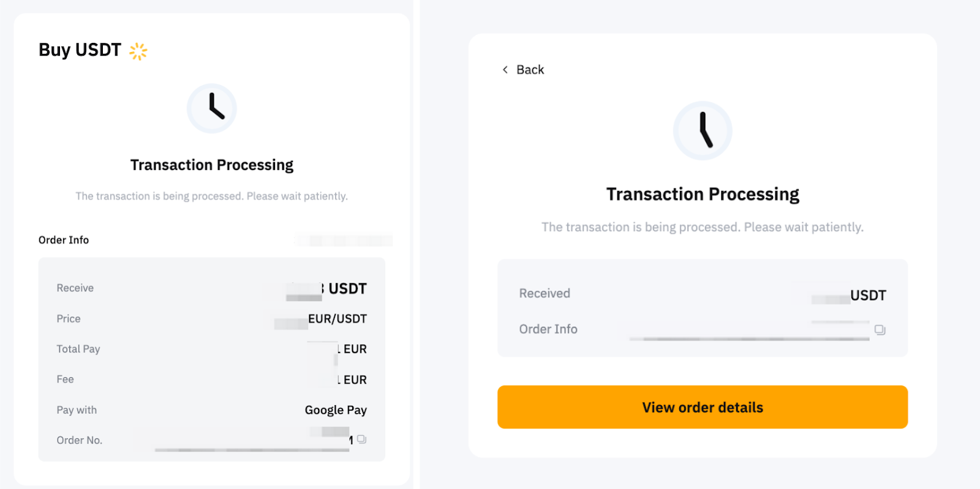980x489 pixels.
Task: Select the Buy USDT panel heading
Action: click(x=80, y=50)
